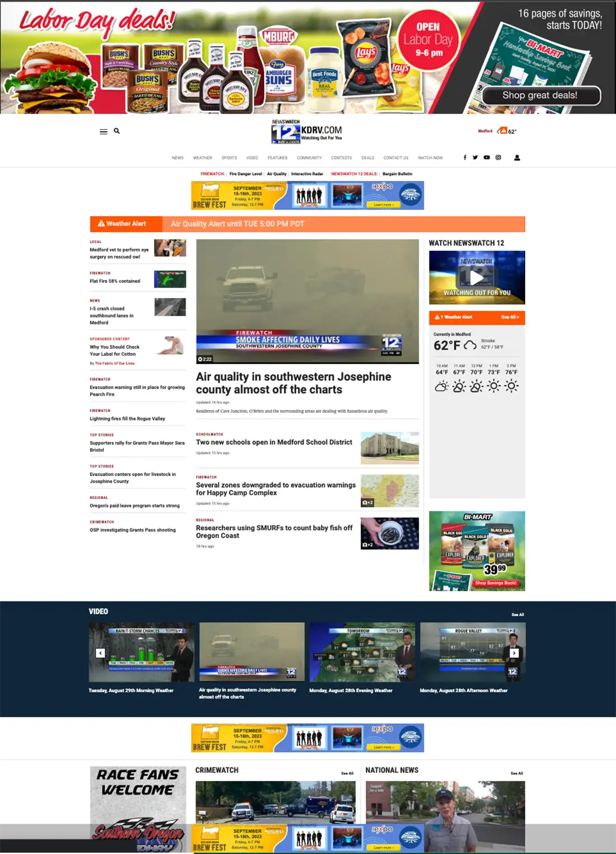Click Air Quality Alert until TUE banner
Screen dimensions: 616x854
coord(237,224)
